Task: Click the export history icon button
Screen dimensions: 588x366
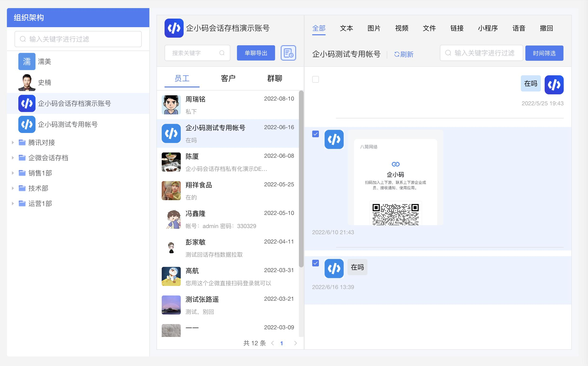Action: 288,53
